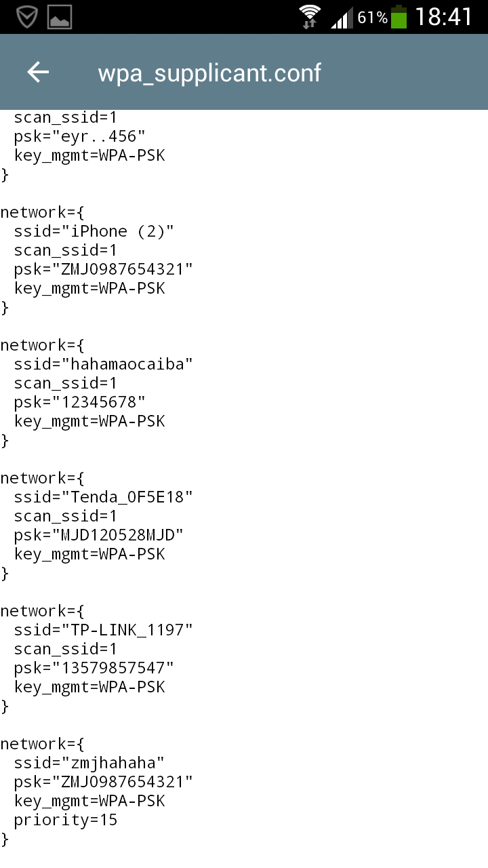
Task: Tap the shield security icon in status bar
Action: pos(26,17)
